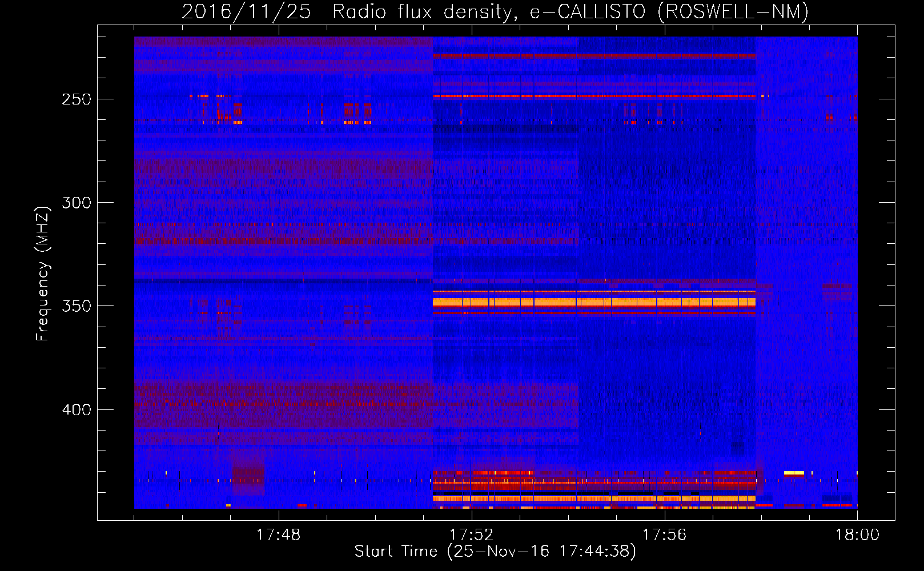Click the 'Start Time (25-Nov-16 17:44:38)' label
Screen dimensions: 924x571
[495, 552]
